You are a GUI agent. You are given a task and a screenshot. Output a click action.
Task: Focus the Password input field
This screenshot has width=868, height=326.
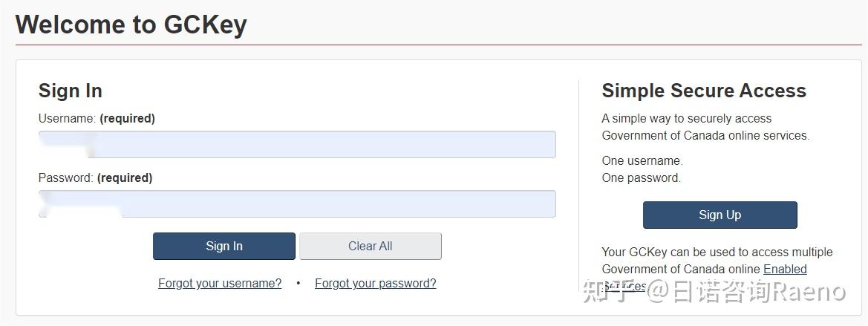pyautogui.click(x=297, y=203)
